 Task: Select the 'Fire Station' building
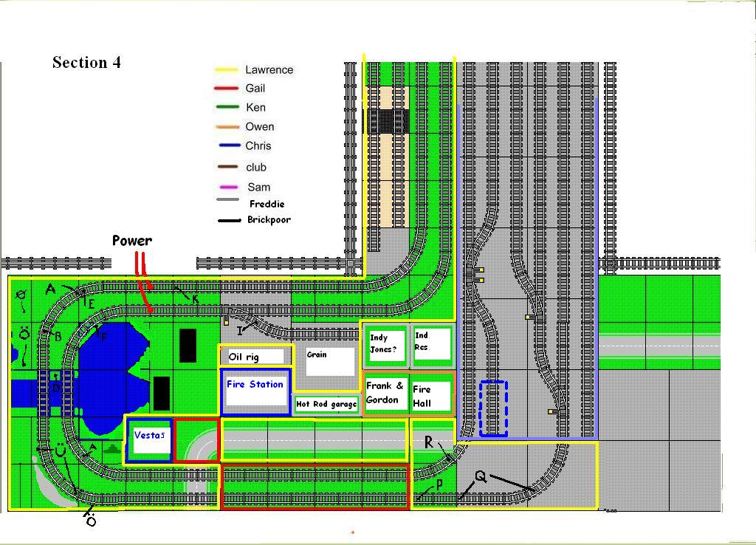(255, 391)
